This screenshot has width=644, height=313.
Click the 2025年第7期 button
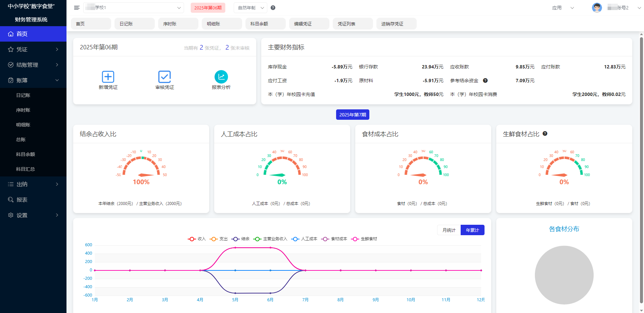[x=353, y=114]
